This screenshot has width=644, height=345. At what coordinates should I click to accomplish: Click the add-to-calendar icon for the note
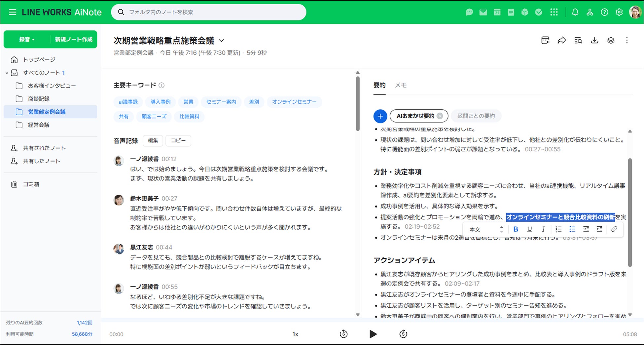tap(546, 40)
